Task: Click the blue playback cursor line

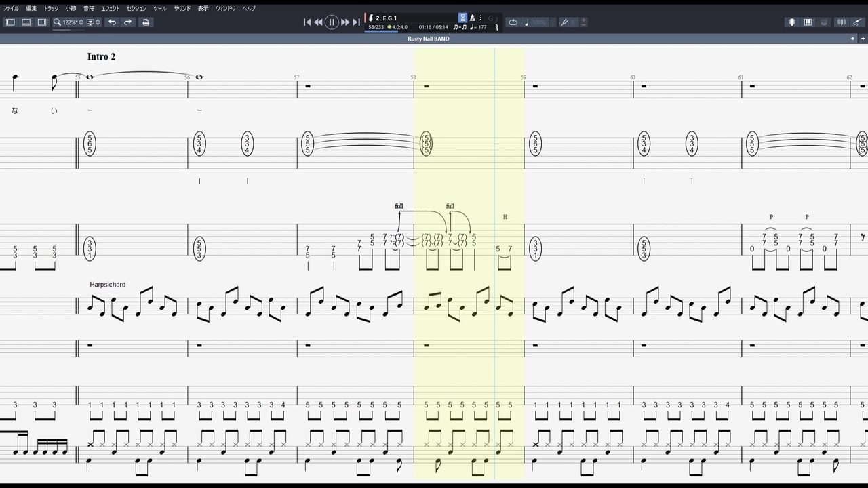Action: coord(494,264)
